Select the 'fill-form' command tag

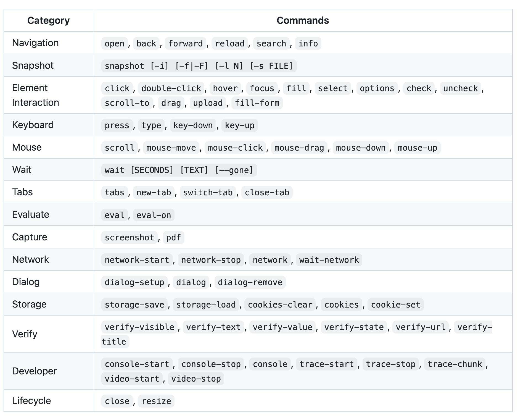[x=257, y=103]
